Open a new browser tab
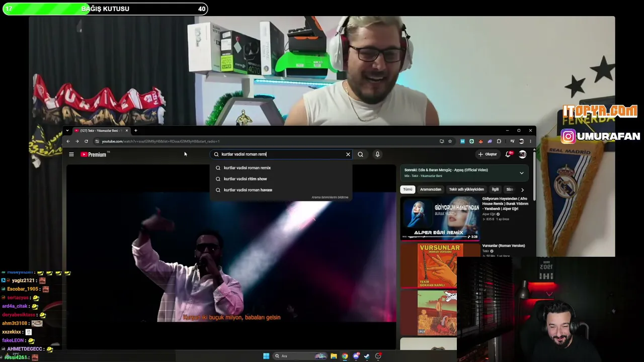 [x=135, y=131]
